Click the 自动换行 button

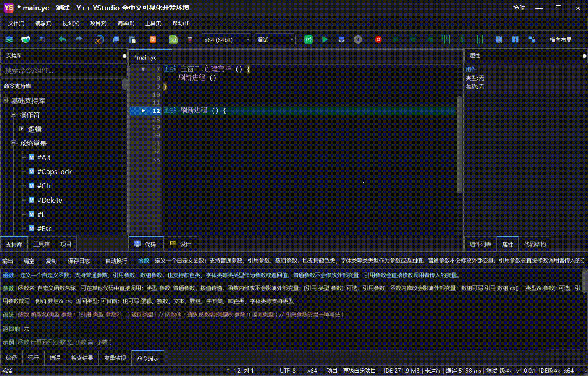click(x=116, y=261)
